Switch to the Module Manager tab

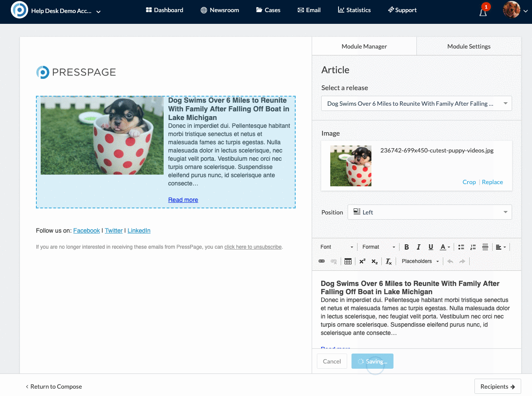coord(364,46)
